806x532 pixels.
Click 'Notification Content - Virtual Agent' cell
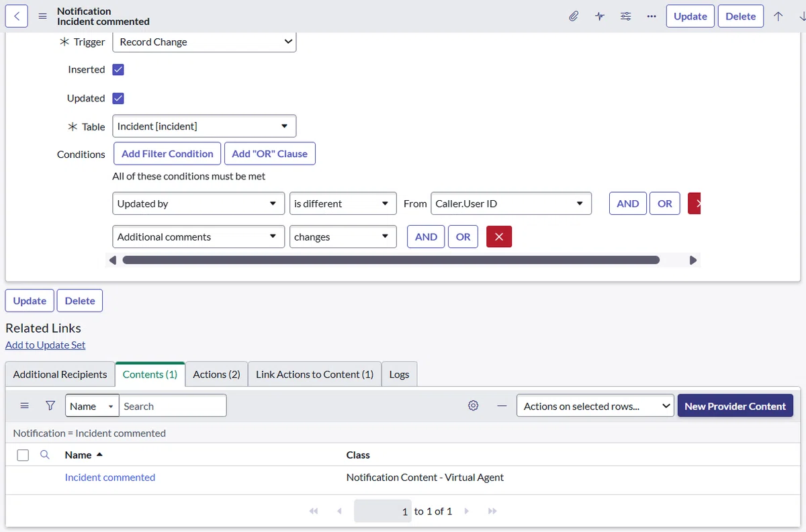pyautogui.click(x=425, y=477)
